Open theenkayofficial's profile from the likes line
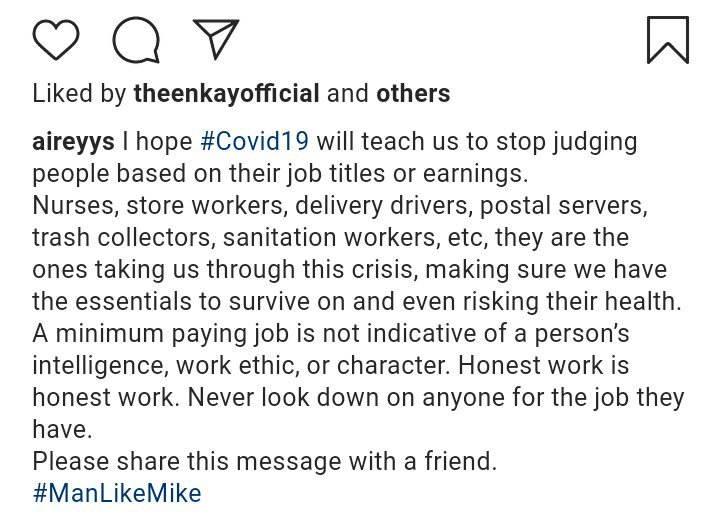Viewport: 720px width, 522px height. pos(226,94)
